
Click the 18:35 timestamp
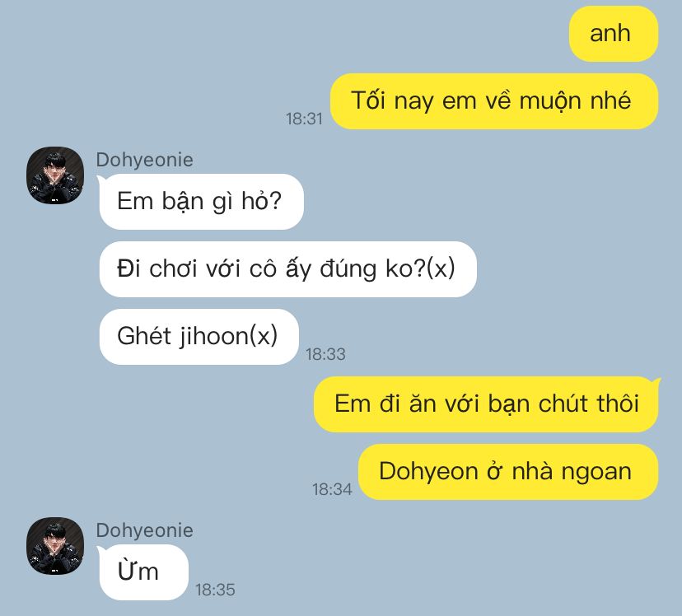pyautogui.click(x=215, y=590)
